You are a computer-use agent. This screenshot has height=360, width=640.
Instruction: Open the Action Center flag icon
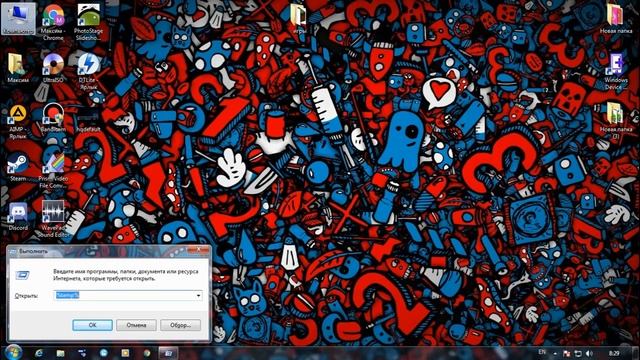567,353
